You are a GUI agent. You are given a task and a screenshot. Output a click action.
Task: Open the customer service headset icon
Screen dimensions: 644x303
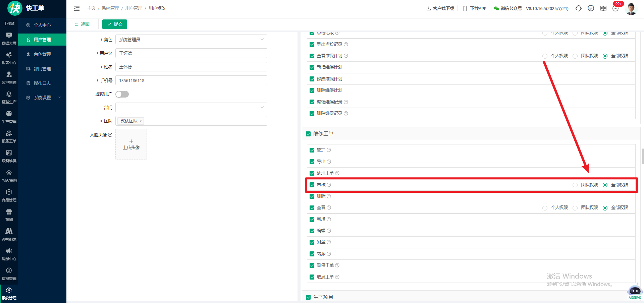tap(578, 8)
